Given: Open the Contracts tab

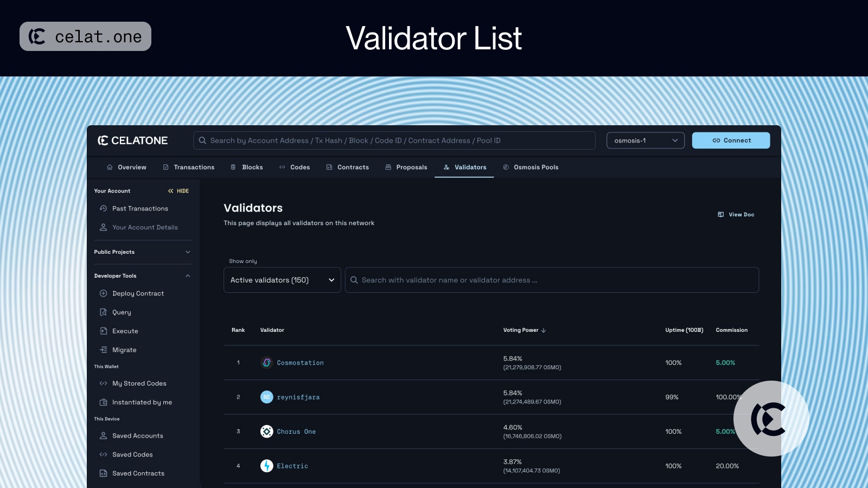Looking at the screenshot, I should pyautogui.click(x=348, y=167).
